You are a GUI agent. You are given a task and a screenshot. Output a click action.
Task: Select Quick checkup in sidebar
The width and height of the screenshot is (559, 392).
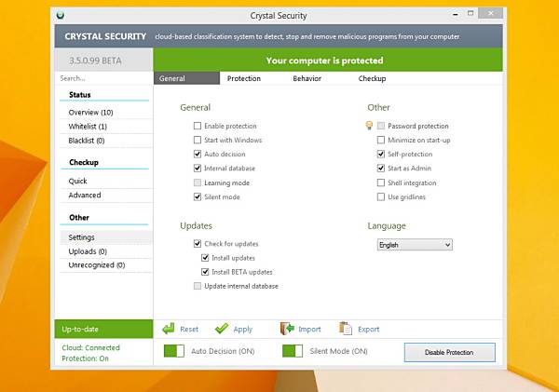click(x=105, y=181)
